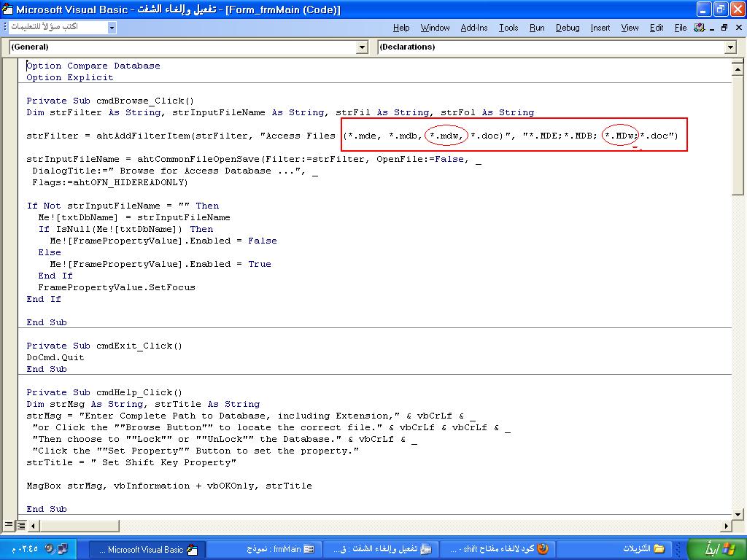Click the Access icon beside the File menu
The image size is (747, 560).
click(x=700, y=28)
